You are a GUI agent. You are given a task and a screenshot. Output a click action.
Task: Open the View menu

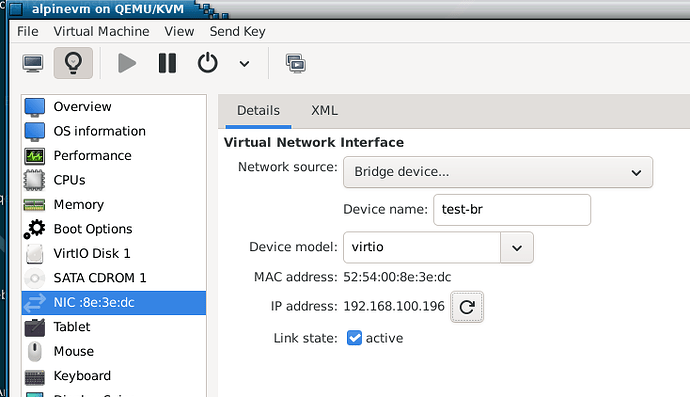pyautogui.click(x=179, y=31)
